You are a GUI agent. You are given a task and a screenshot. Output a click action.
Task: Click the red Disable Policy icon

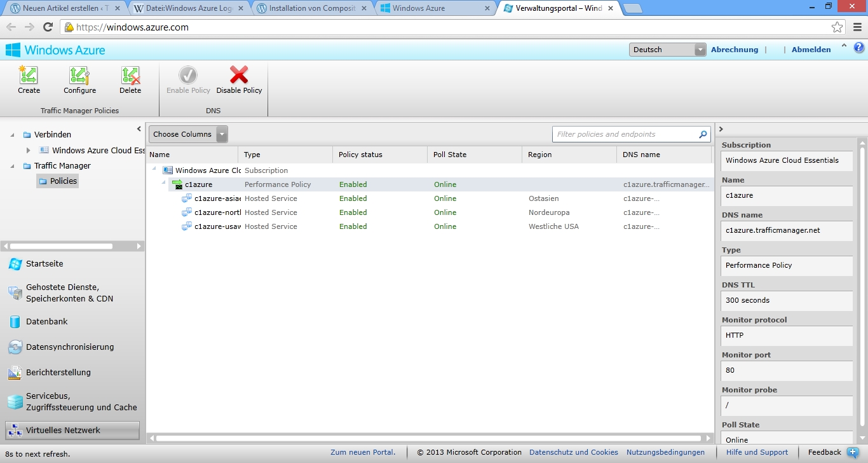click(239, 75)
